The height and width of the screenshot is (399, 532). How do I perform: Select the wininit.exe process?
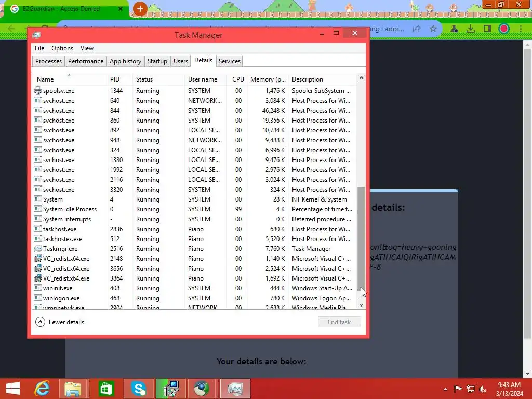point(195,288)
